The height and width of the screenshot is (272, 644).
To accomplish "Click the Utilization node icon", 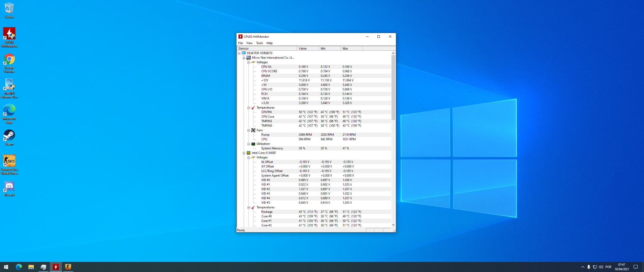I will click(x=253, y=144).
